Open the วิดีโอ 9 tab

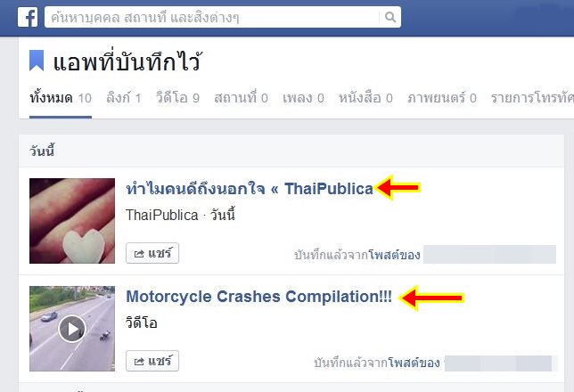(177, 98)
